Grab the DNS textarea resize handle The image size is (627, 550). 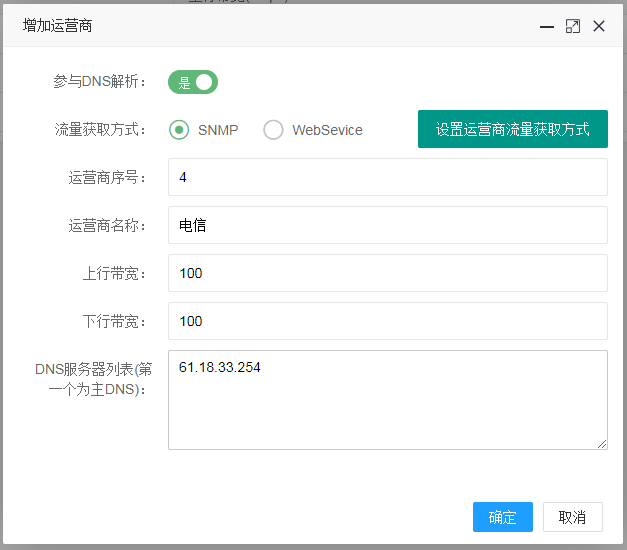click(602, 444)
